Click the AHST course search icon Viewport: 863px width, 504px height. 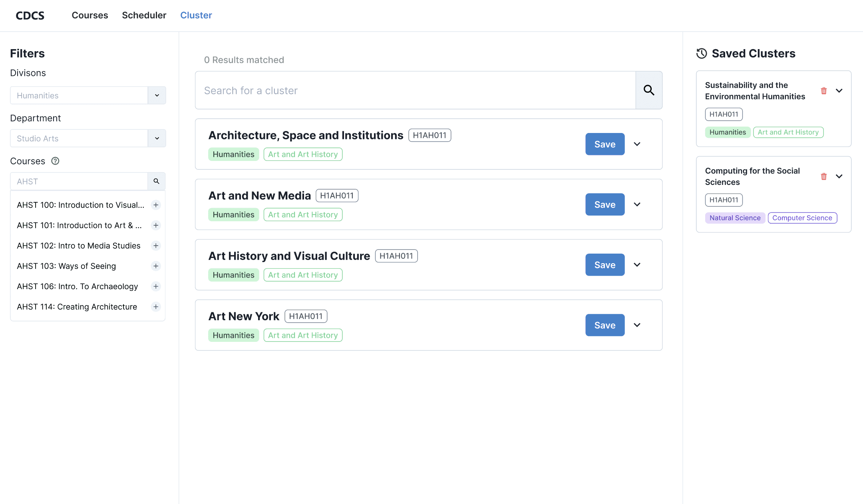pyautogui.click(x=156, y=181)
